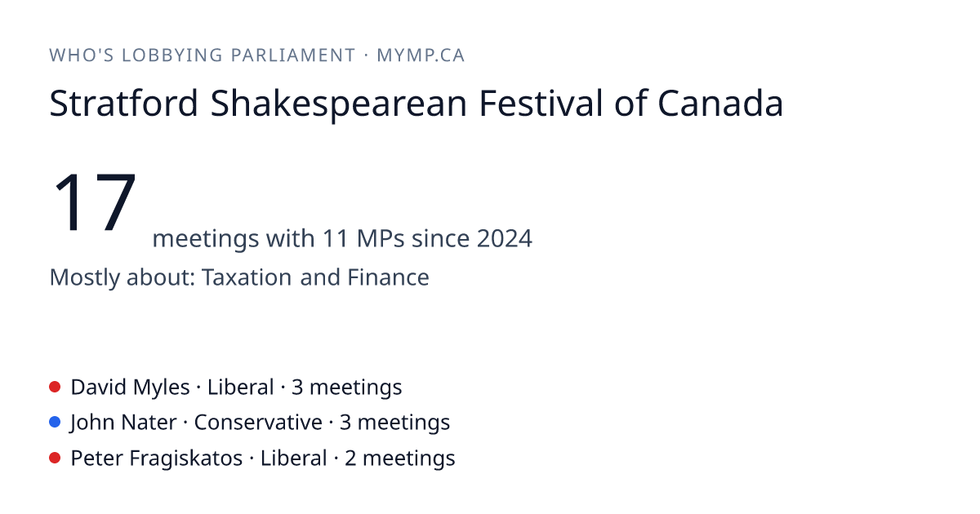Select the Peter Fragiskatos name text
Image resolution: width=980 pixels, height=514 pixels.
coord(157,459)
